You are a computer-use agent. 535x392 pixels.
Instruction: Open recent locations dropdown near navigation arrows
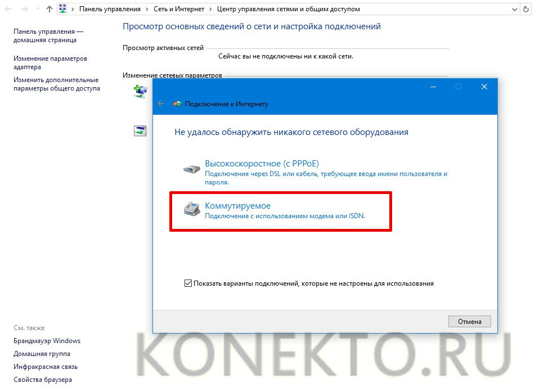pyautogui.click(x=38, y=9)
